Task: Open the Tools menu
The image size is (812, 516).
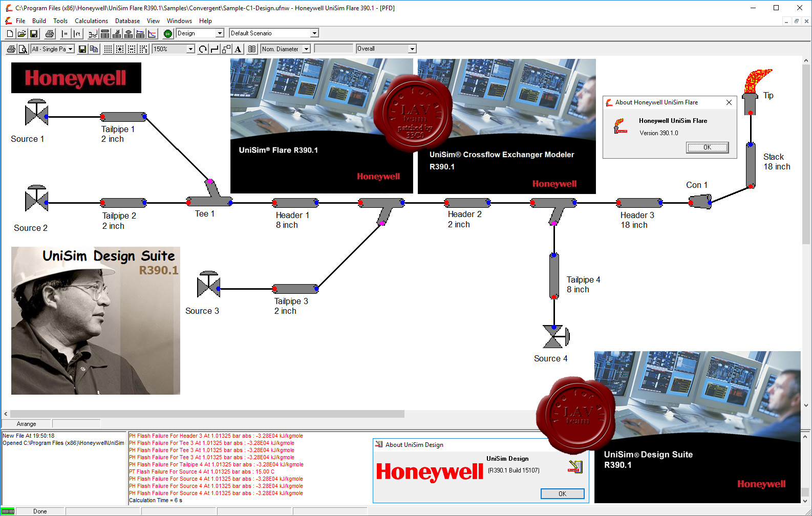Action: pyautogui.click(x=60, y=21)
